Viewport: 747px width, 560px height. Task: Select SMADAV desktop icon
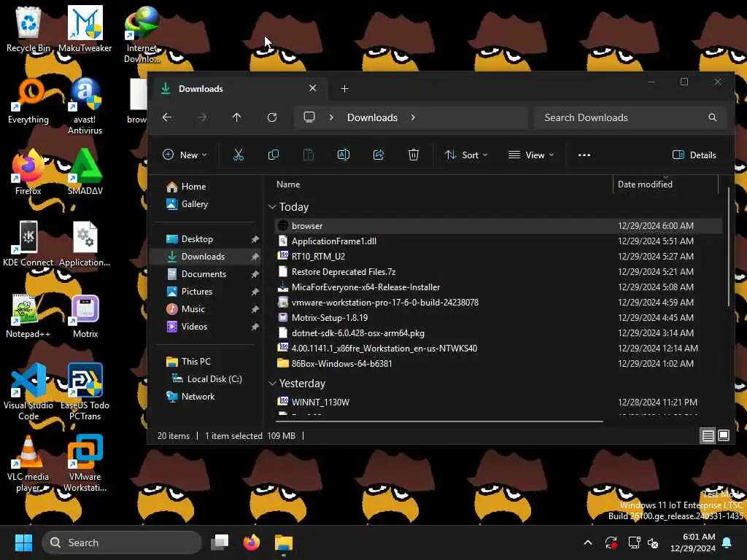click(85, 172)
